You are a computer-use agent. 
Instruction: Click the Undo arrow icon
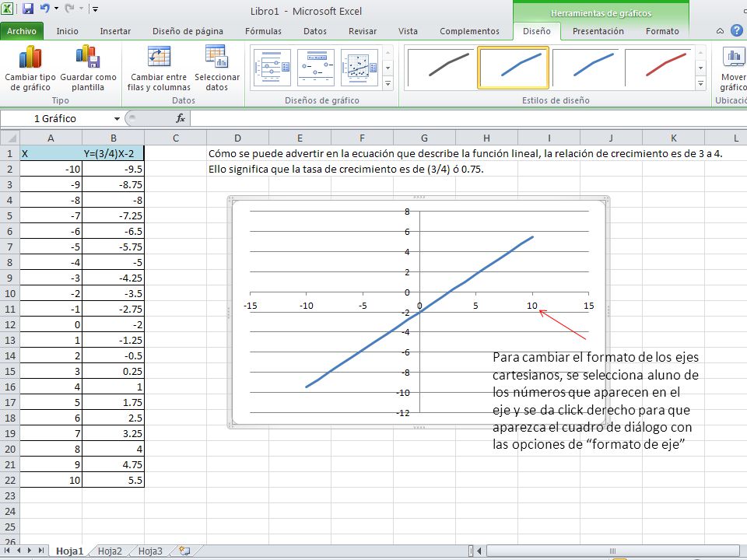click(x=45, y=8)
